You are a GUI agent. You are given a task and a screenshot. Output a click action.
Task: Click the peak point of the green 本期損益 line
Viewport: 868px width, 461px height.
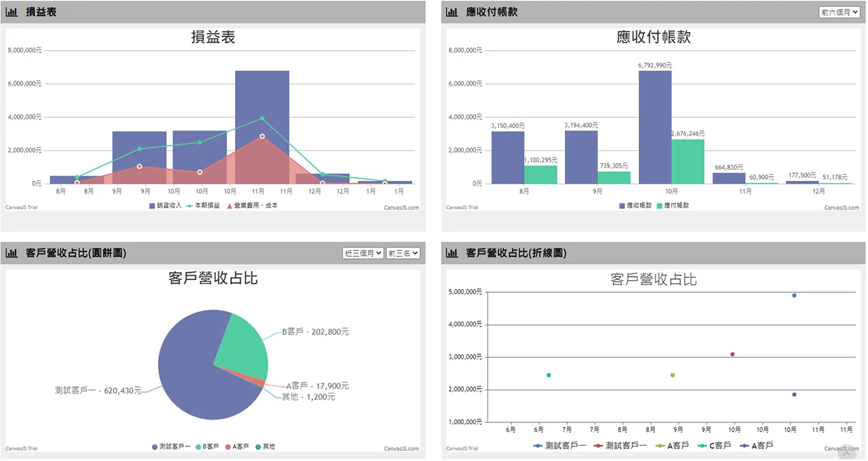tap(262, 118)
